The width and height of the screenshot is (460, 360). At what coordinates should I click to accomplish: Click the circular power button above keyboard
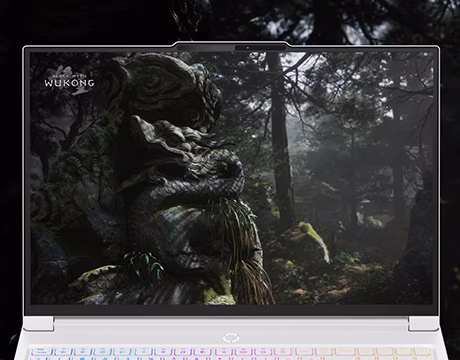[231, 337]
